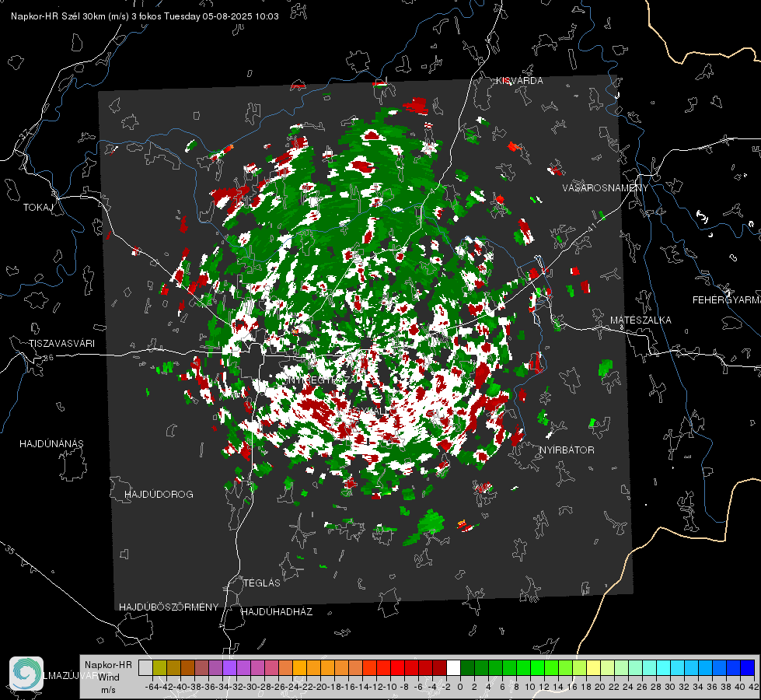Click the 'm/s' unit label

tap(108, 690)
